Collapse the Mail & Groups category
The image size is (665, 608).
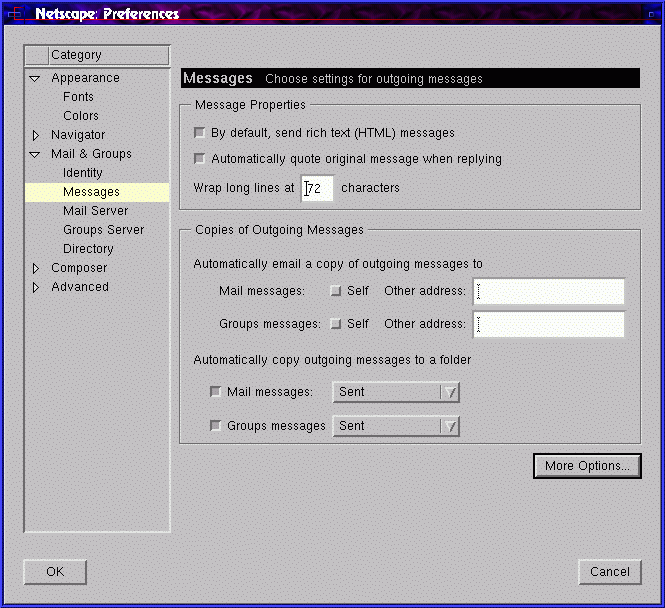point(35,154)
